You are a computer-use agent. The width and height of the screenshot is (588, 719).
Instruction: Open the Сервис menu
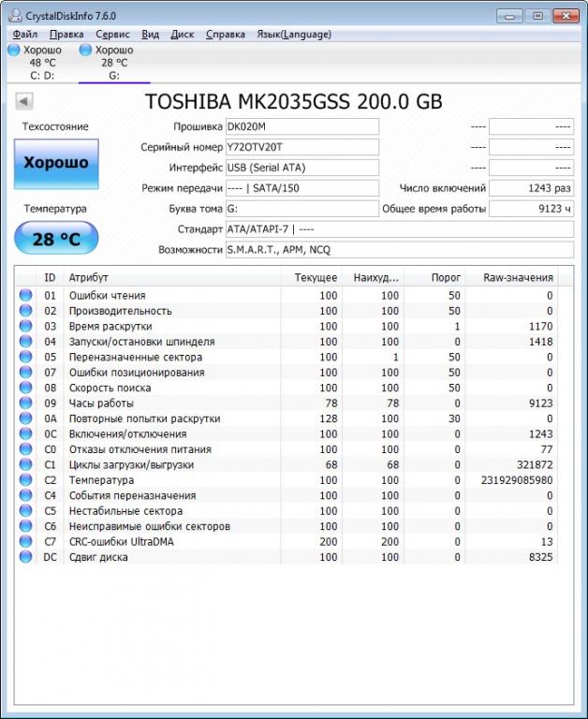pyautogui.click(x=112, y=35)
